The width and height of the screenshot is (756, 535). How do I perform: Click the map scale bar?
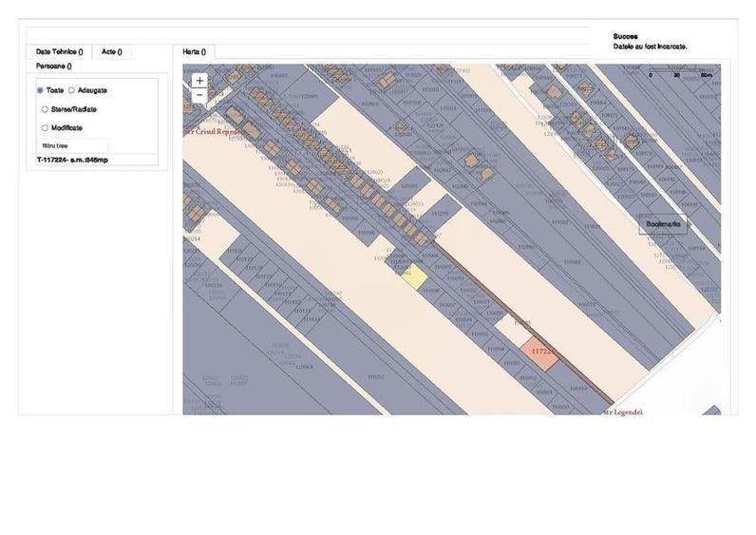coord(681,74)
